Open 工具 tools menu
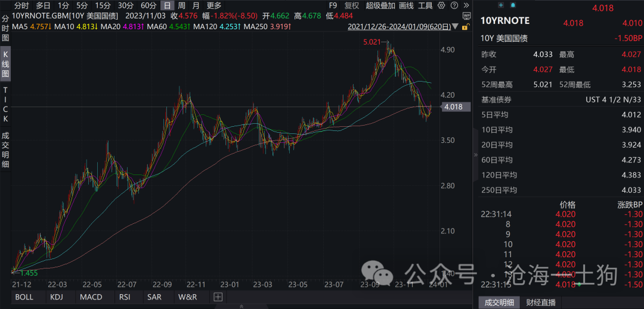This screenshot has height=309, width=644. tap(425, 5)
